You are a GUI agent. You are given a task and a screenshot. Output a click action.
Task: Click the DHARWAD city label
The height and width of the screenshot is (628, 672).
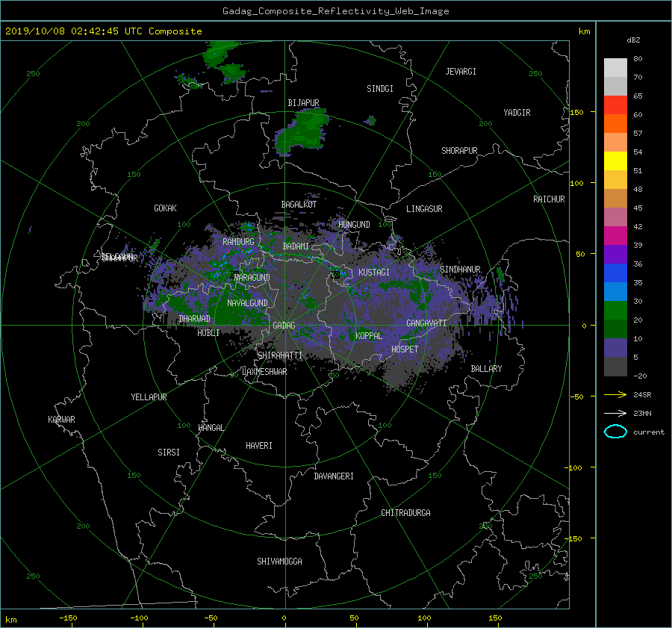pos(194,319)
